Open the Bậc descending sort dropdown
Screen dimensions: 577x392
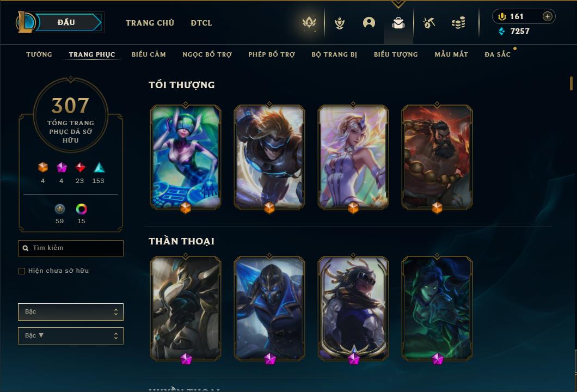[x=71, y=336]
